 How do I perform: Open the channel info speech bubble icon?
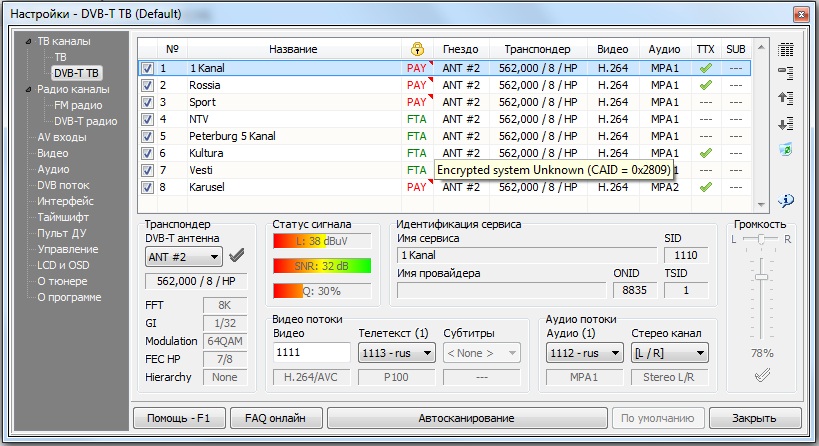coord(785,199)
